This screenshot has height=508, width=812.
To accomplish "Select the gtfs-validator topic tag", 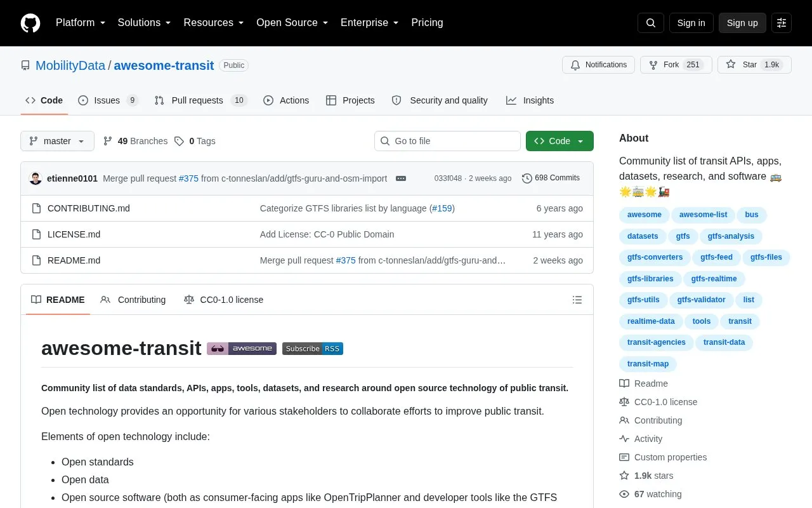I will coord(701,300).
